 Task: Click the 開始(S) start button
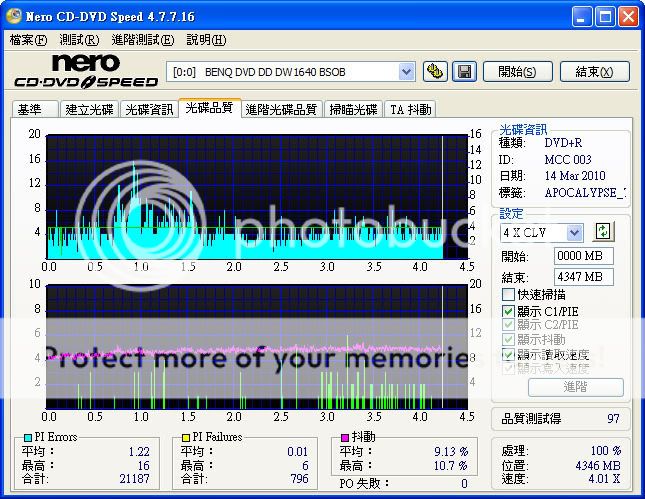click(517, 72)
